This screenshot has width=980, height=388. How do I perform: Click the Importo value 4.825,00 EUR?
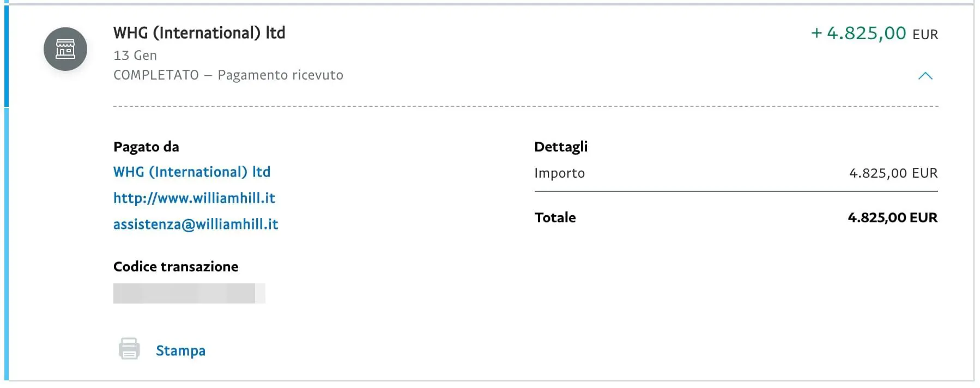point(893,173)
